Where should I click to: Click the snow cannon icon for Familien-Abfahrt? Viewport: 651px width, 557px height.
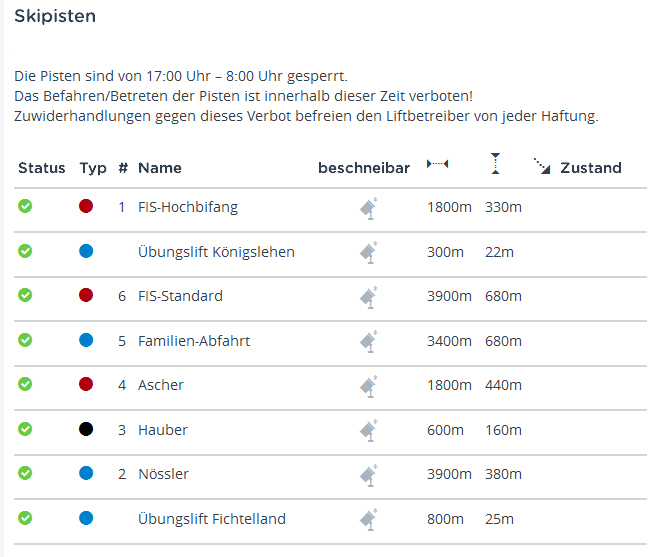(369, 341)
